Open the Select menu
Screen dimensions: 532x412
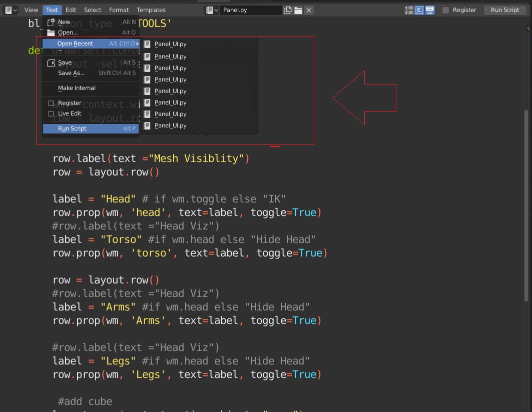[x=93, y=10]
